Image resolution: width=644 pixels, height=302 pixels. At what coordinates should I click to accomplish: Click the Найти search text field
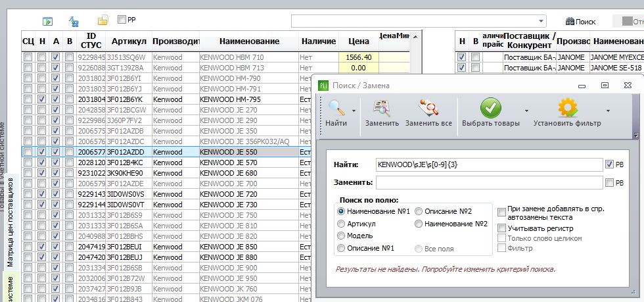click(489, 164)
